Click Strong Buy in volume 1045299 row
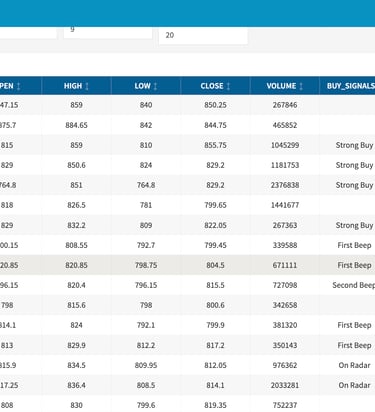The width and height of the screenshot is (375, 412). pyautogui.click(x=354, y=145)
